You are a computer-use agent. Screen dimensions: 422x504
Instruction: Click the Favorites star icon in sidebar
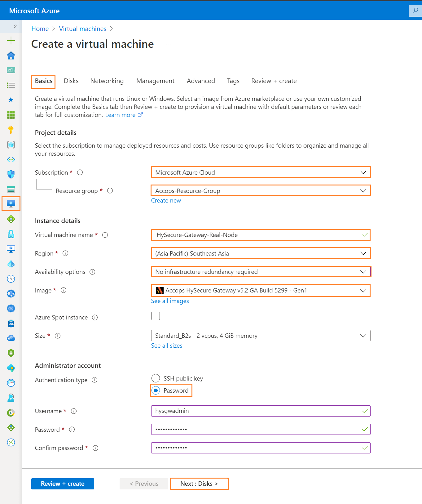(11, 100)
